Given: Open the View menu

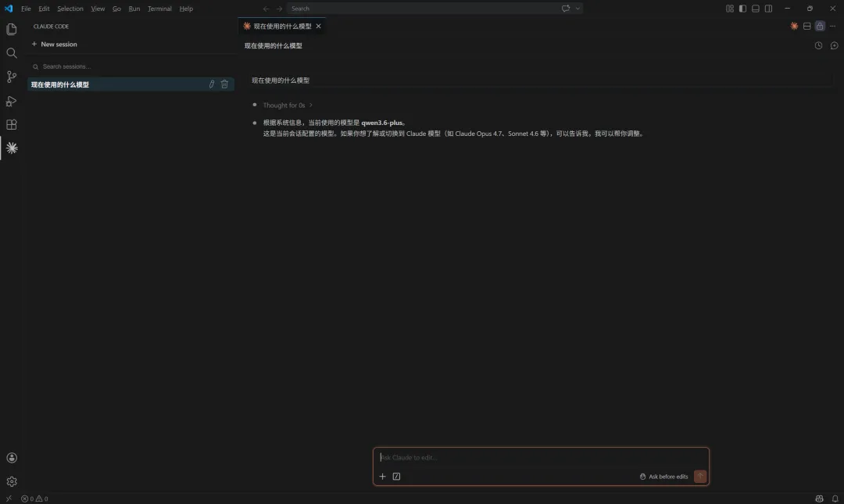Looking at the screenshot, I should click(98, 9).
